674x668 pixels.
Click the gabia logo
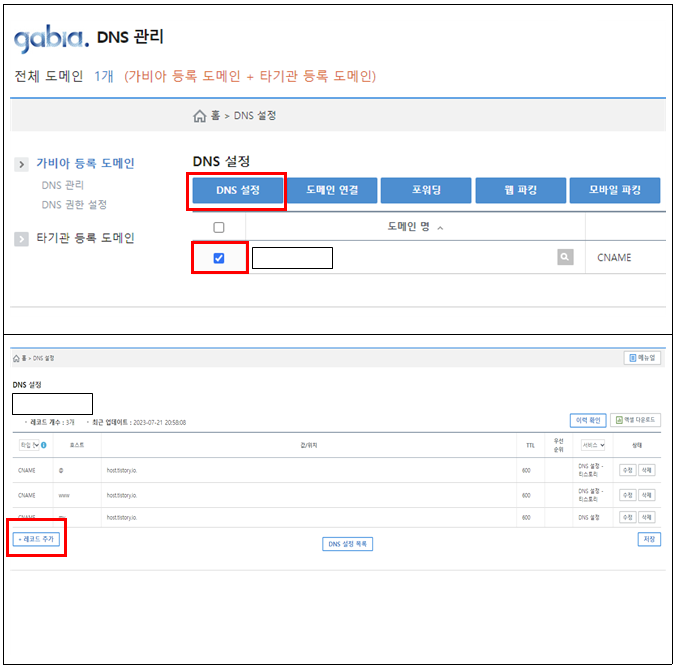(x=52, y=39)
